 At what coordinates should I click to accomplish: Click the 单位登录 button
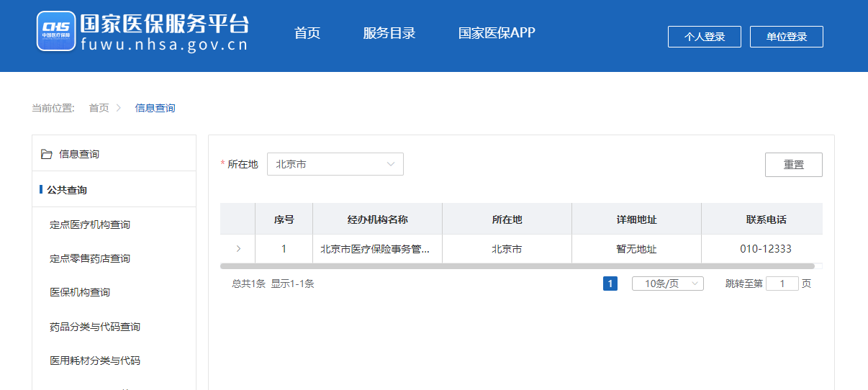(x=786, y=37)
